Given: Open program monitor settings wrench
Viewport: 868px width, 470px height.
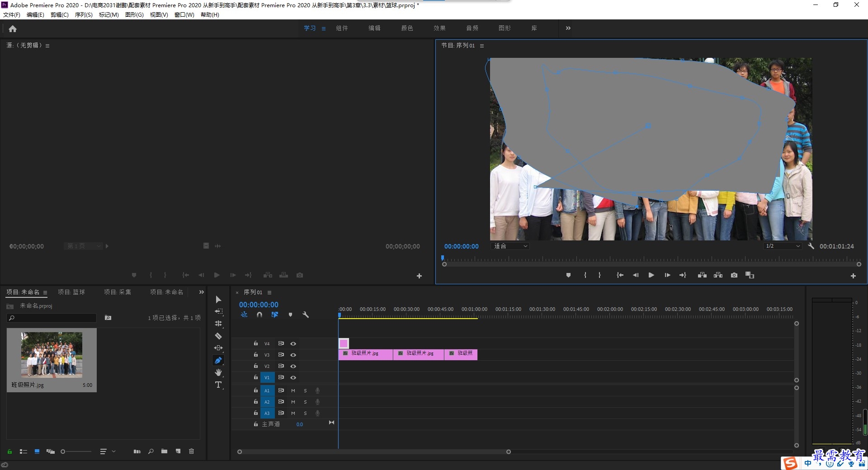Looking at the screenshot, I should pyautogui.click(x=811, y=246).
